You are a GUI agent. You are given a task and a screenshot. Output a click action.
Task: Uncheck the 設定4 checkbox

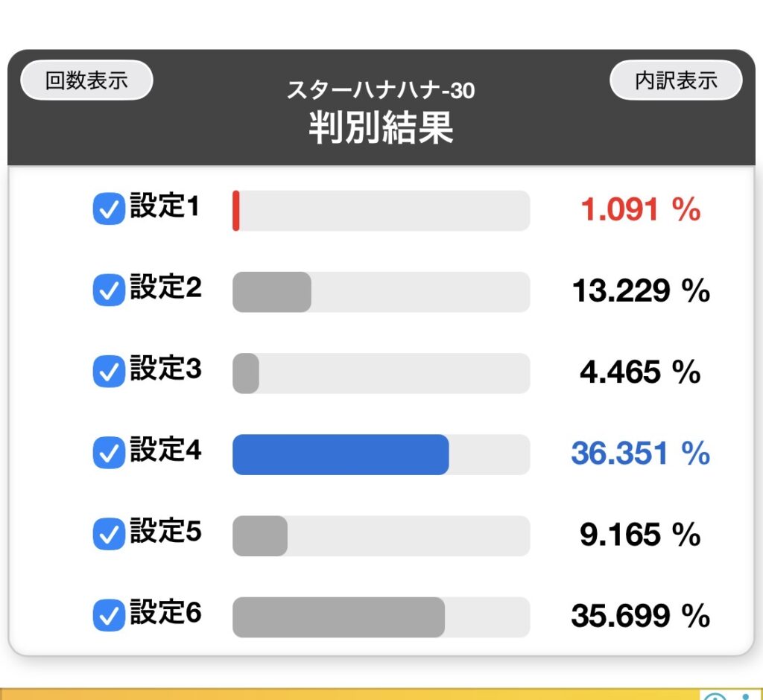[x=109, y=454]
